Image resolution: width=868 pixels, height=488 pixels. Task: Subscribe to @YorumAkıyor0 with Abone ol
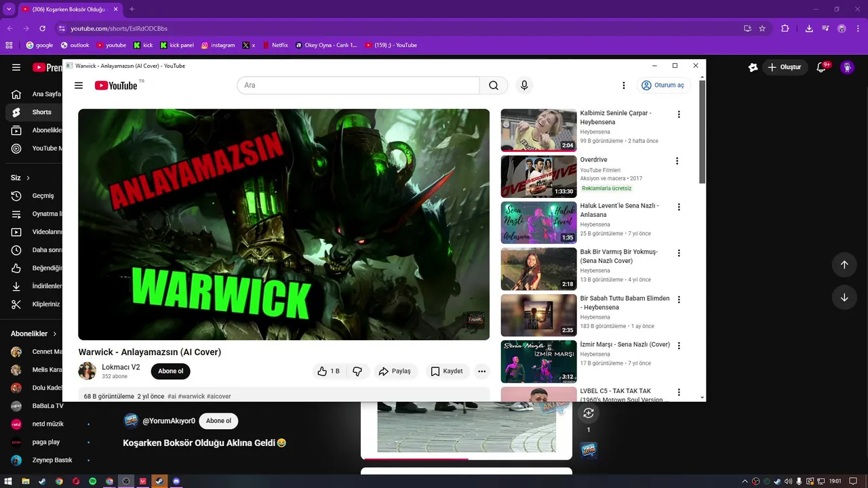pyautogui.click(x=218, y=421)
